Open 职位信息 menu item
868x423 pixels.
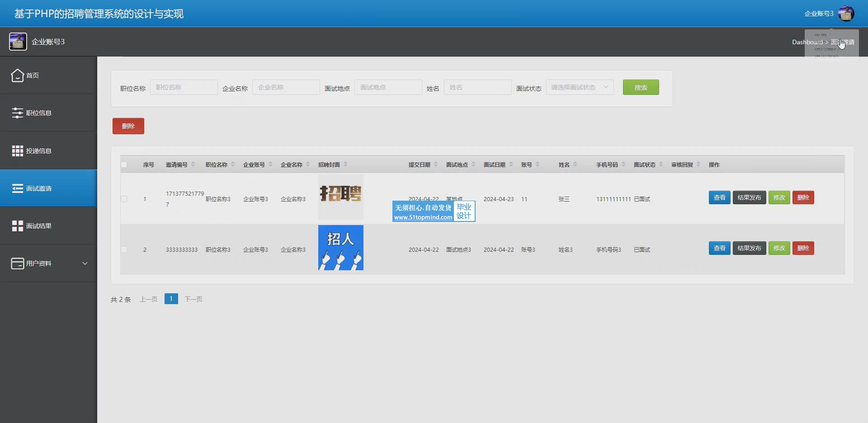click(x=48, y=113)
